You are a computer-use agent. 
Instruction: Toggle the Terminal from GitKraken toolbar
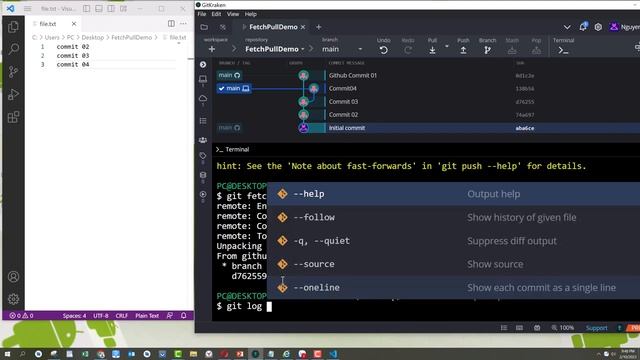point(563,46)
